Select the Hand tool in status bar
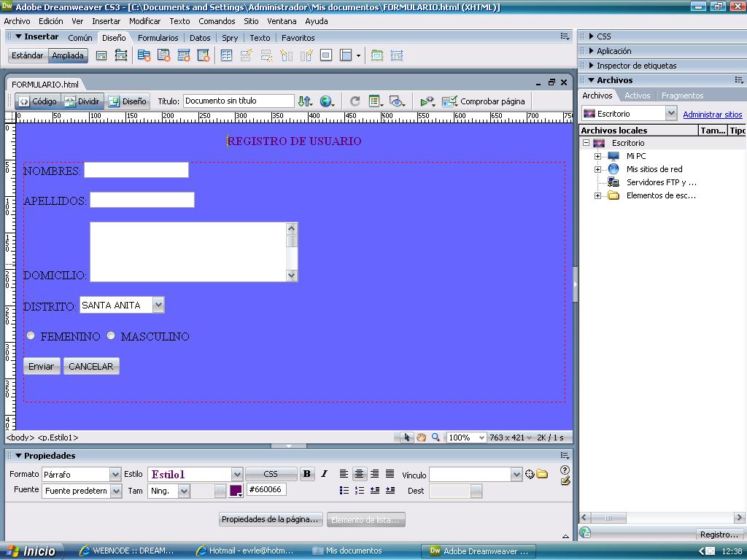Viewport: 747px width, 560px height. (422, 437)
